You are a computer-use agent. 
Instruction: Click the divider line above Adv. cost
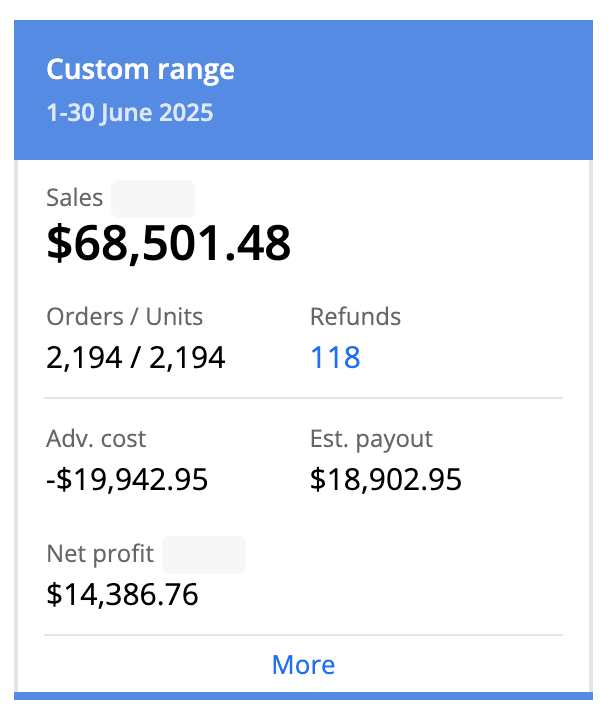303,398
